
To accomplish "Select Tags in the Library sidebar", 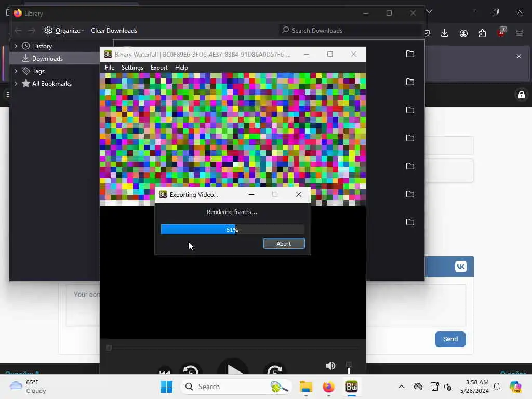I will (38, 71).
